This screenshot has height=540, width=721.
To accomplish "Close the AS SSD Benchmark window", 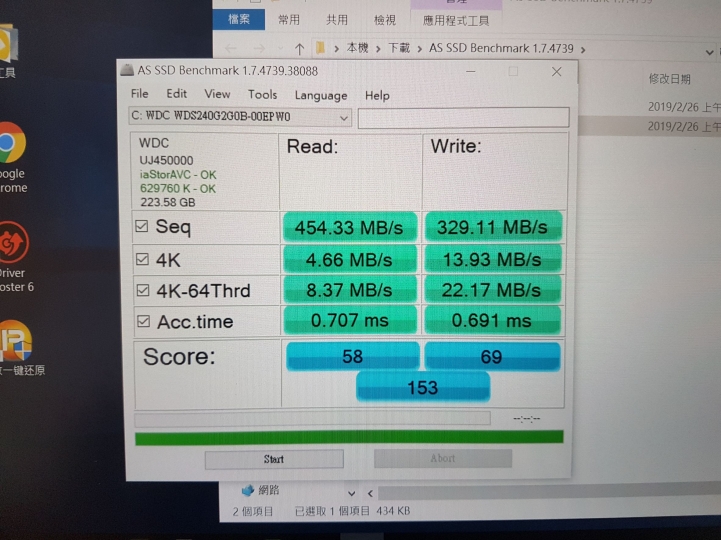I will 556,71.
